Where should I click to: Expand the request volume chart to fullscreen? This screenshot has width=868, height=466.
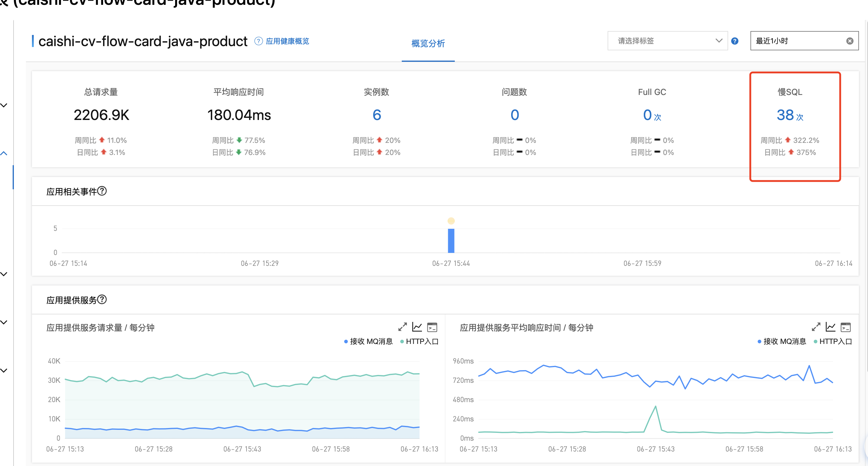click(402, 327)
